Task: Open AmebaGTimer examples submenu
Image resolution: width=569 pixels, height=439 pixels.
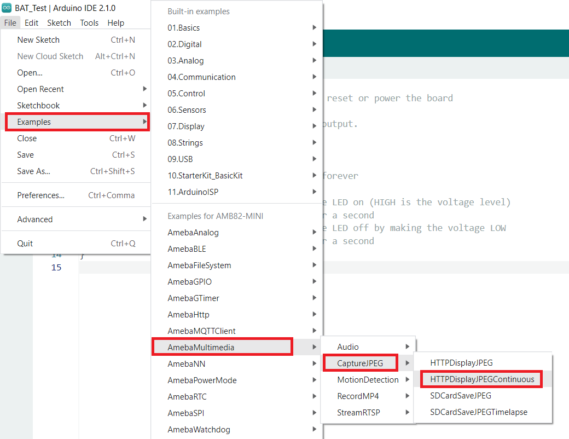Action: (237, 298)
